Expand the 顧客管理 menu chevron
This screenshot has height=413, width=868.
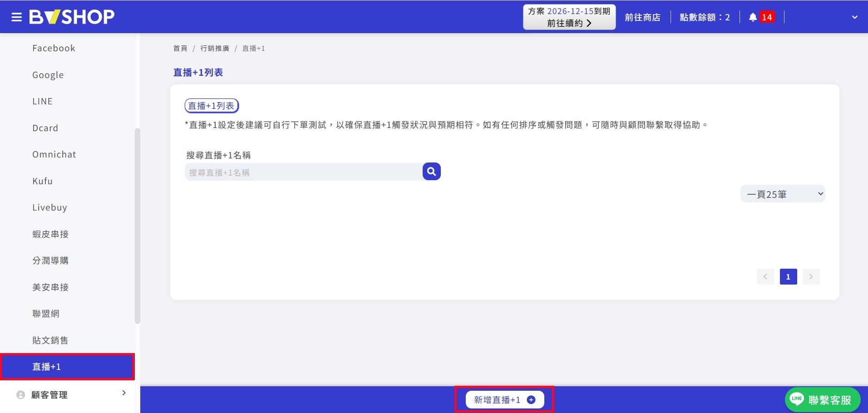[124, 393]
